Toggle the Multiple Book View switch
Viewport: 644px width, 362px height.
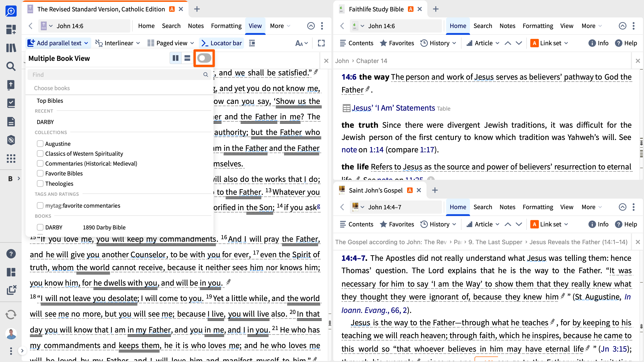point(204,58)
